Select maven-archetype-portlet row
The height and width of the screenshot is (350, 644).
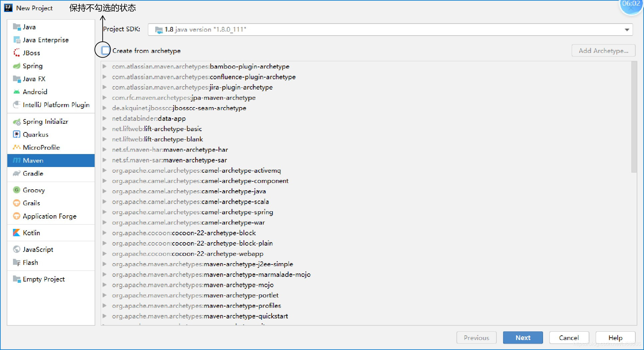coord(366,295)
